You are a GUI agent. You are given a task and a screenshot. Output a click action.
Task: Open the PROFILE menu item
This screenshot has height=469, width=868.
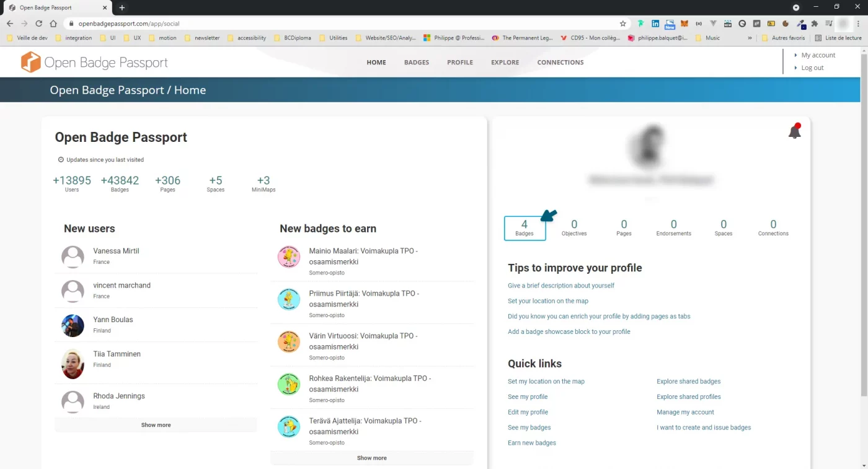(x=460, y=63)
